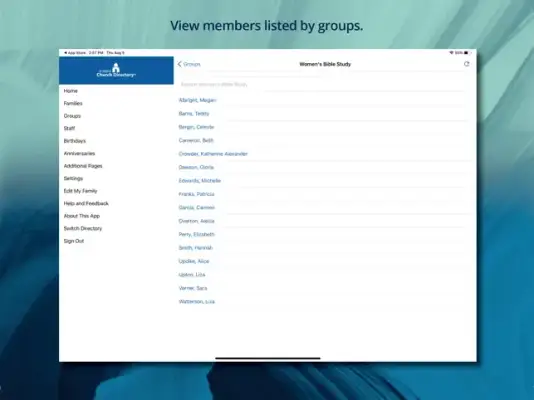Viewport: 534px width, 400px height.
Task: Open the Staff section
Action: pyautogui.click(x=69, y=128)
